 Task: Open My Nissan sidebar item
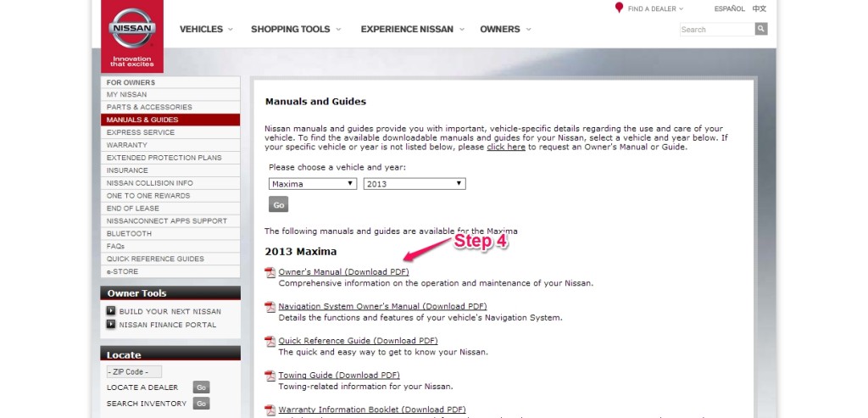(170, 94)
